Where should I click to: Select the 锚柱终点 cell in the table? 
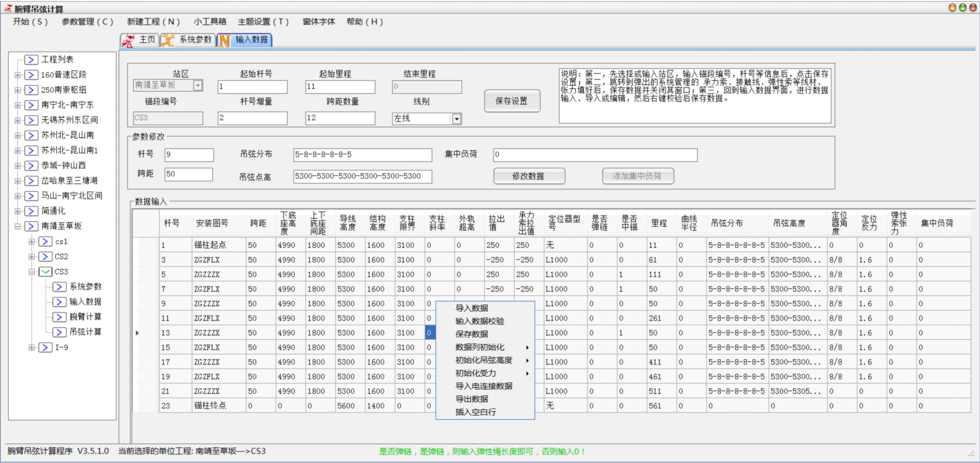pyautogui.click(x=219, y=406)
